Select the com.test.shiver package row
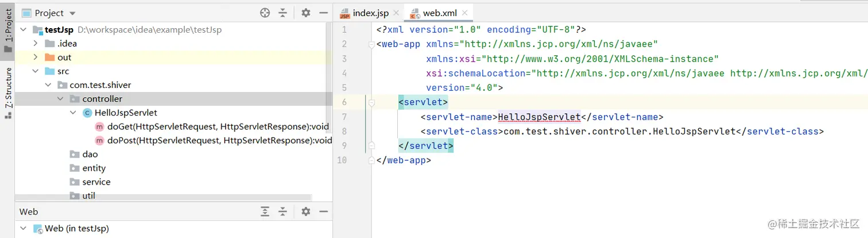This screenshot has height=238, width=868. pyautogui.click(x=172, y=85)
